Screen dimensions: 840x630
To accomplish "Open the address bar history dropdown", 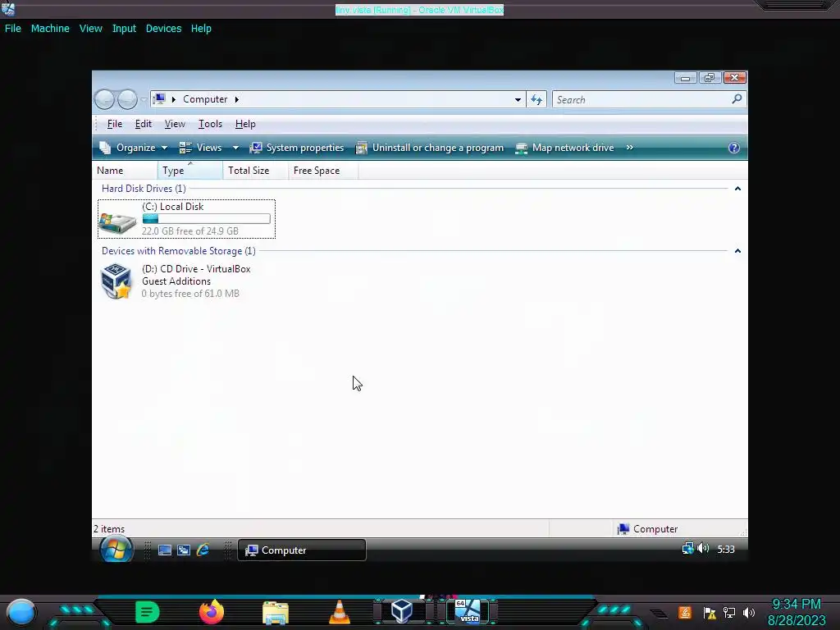I will (518, 99).
